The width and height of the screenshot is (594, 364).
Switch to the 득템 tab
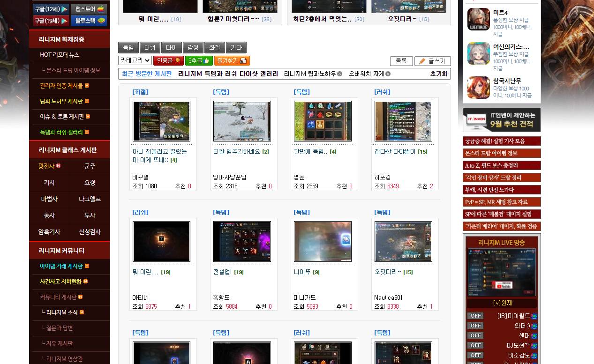[128, 47]
